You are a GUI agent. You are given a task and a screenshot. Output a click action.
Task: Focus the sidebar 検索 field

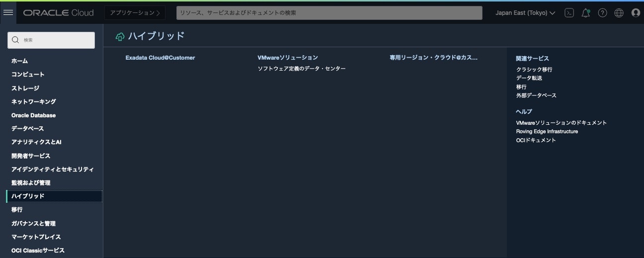pos(51,40)
